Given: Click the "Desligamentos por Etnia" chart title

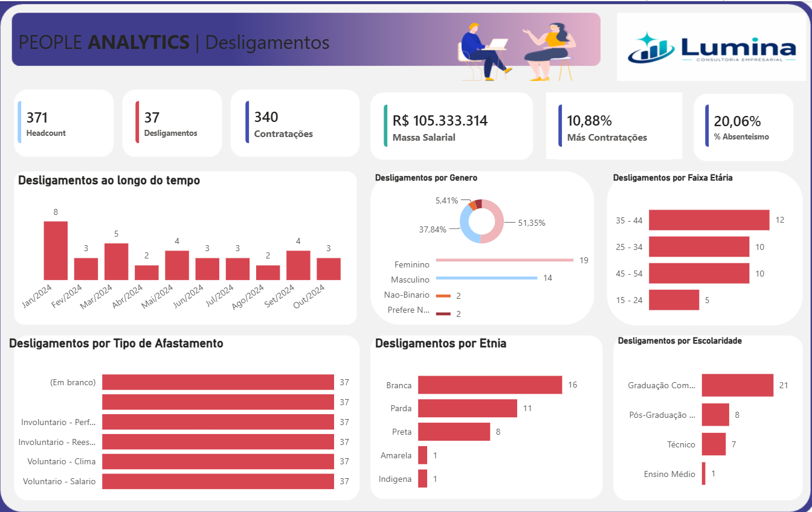Looking at the screenshot, I should click(441, 344).
